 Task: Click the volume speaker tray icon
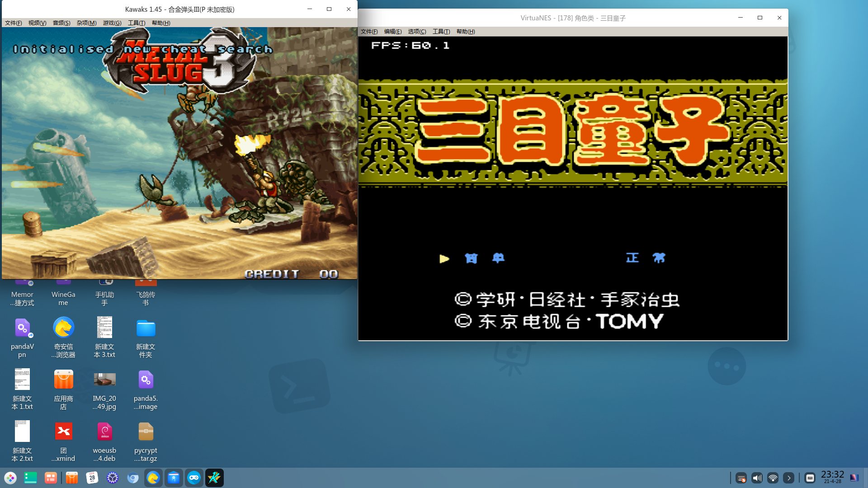tap(757, 478)
